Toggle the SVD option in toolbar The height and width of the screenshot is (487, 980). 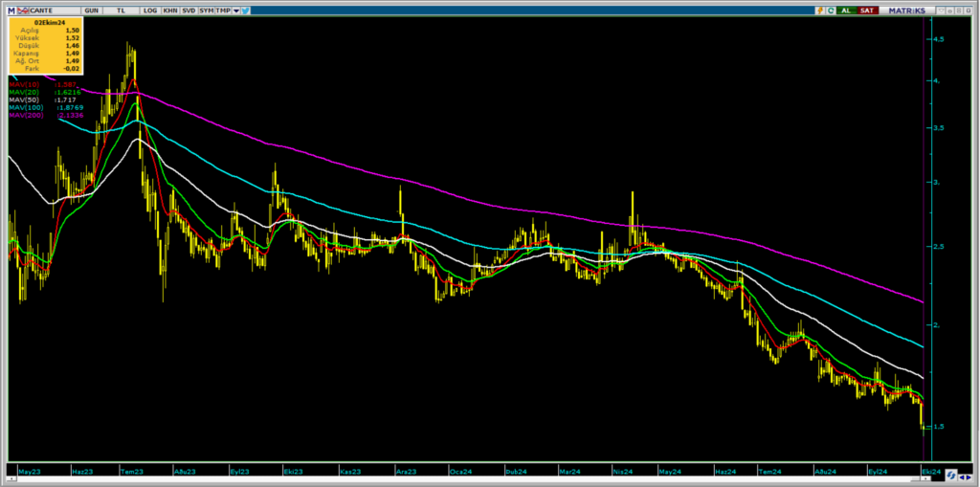188,10
